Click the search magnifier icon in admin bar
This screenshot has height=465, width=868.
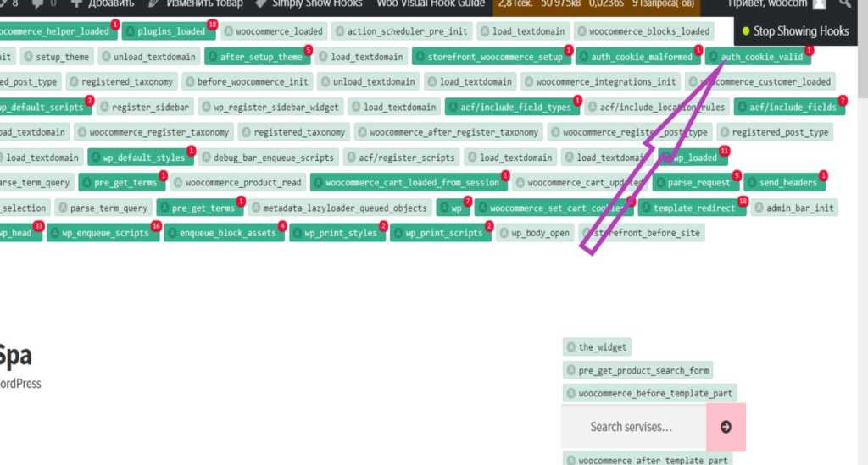[x=844, y=4]
